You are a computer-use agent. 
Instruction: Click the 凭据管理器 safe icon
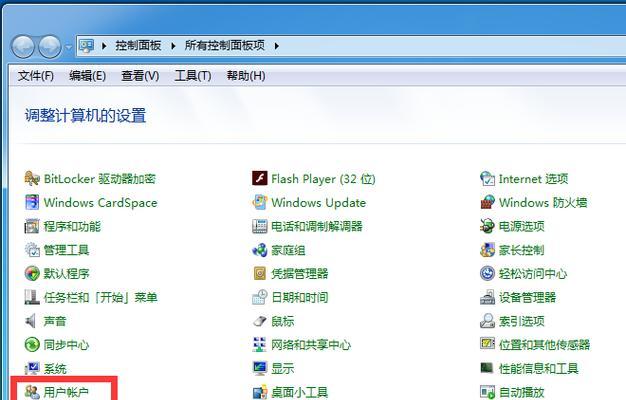click(260, 273)
